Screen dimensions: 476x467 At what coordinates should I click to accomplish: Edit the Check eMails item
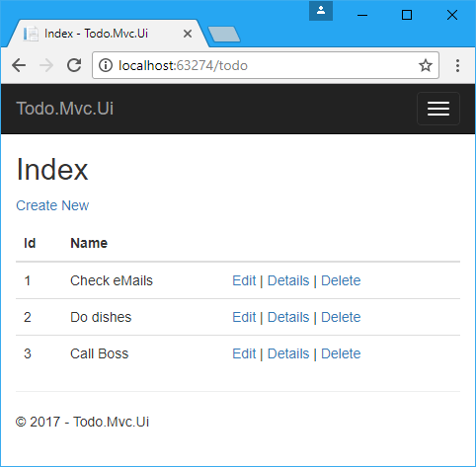click(244, 280)
